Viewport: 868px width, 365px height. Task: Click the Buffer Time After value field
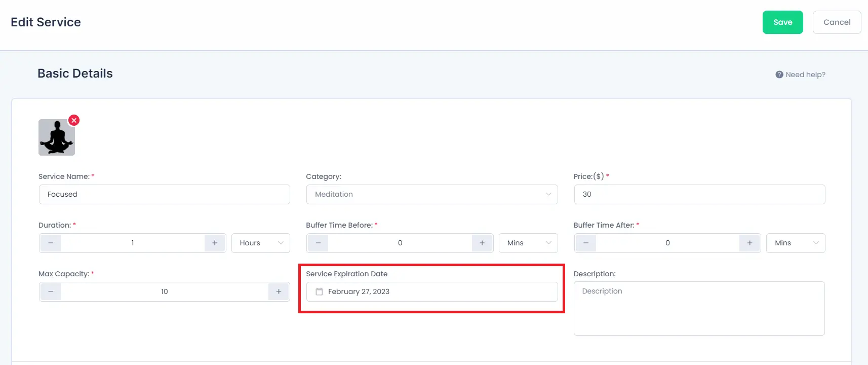[x=667, y=243]
